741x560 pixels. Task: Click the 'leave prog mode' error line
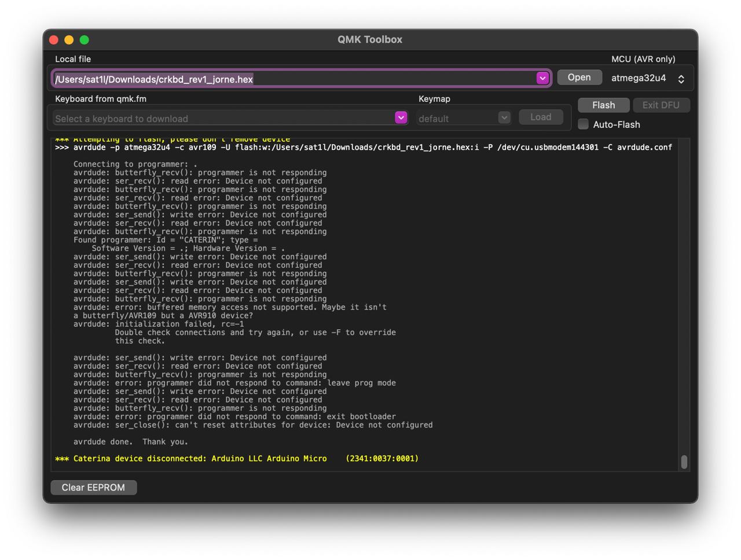point(234,383)
